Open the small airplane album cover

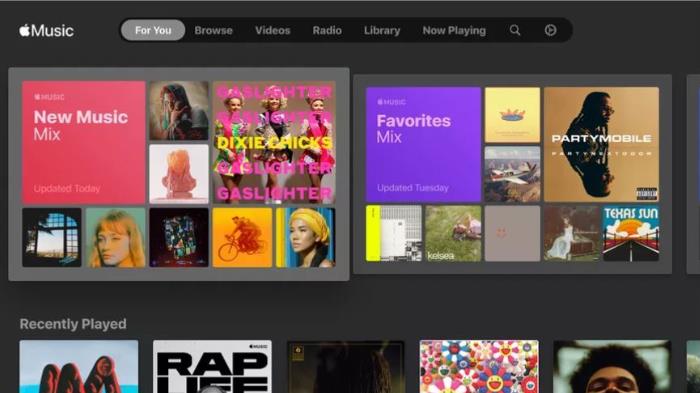[512, 174]
